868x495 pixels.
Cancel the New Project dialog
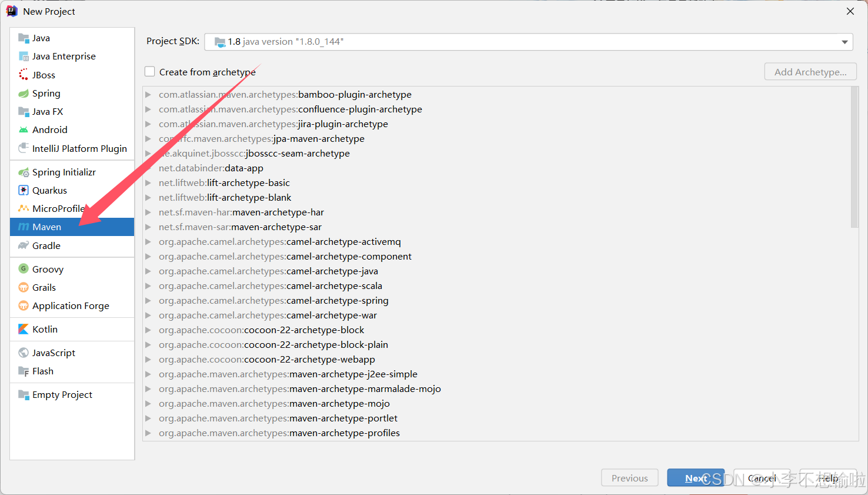point(762,478)
